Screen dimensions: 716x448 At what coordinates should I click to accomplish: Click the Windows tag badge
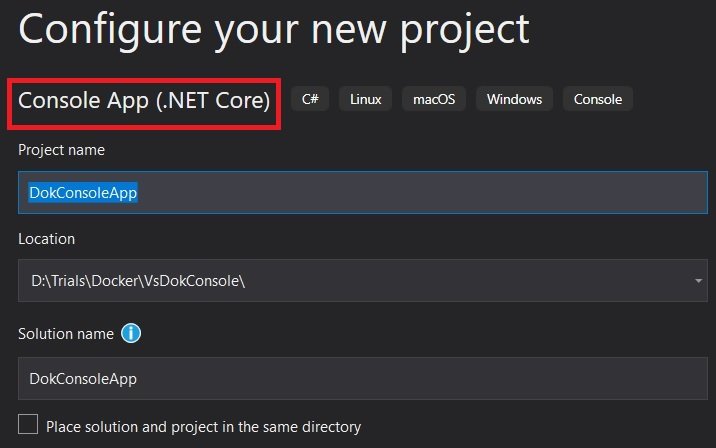[x=514, y=99]
